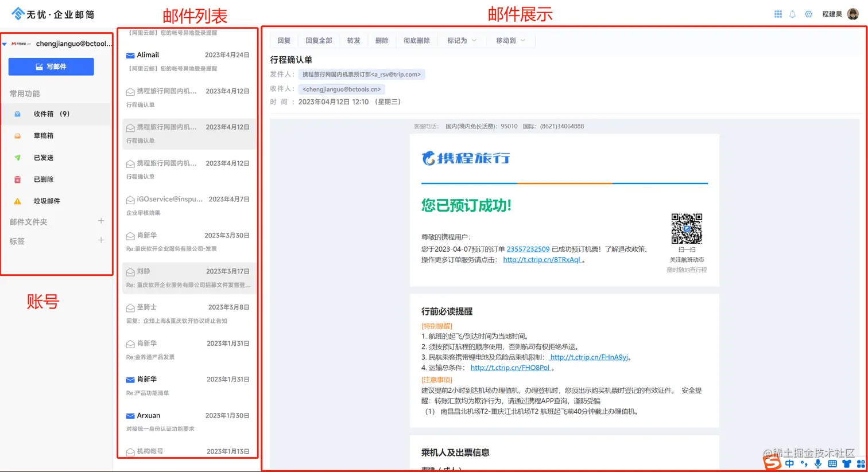This screenshot has height=472, width=868.
Task: Click the paper plane icon for 已发送
Action: [x=17, y=158]
